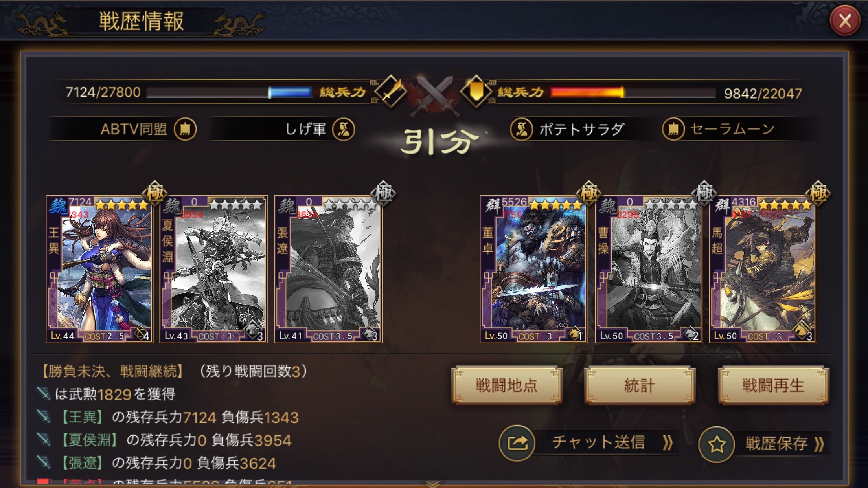This screenshot has height=488, width=868.
Task: Play the 戦闘再生 battle replay
Action: pos(773,385)
